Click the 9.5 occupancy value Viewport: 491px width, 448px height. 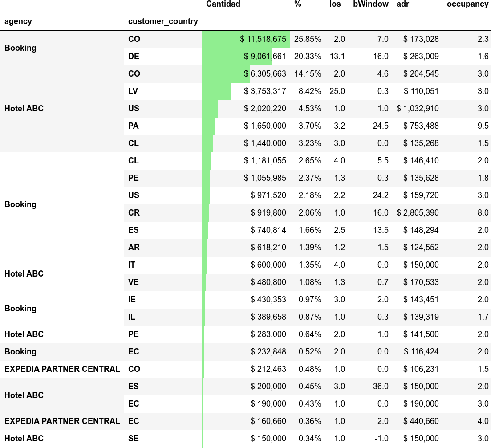coord(483,126)
